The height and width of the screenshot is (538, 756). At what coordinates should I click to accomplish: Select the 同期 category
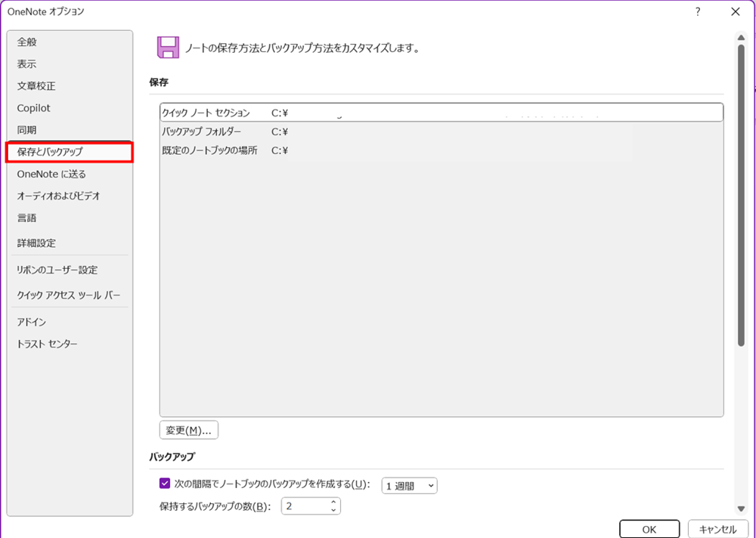click(70, 130)
